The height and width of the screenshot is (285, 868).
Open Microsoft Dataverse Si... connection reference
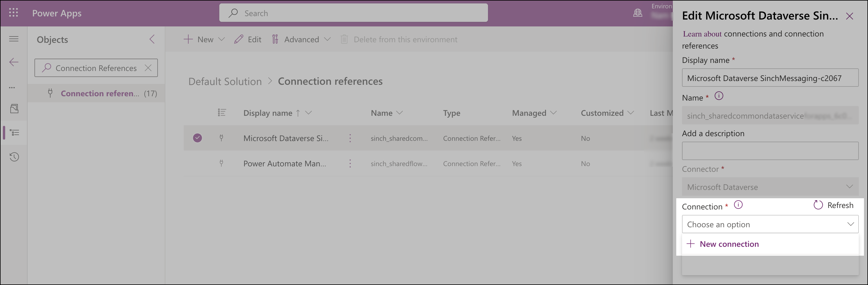coord(286,138)
